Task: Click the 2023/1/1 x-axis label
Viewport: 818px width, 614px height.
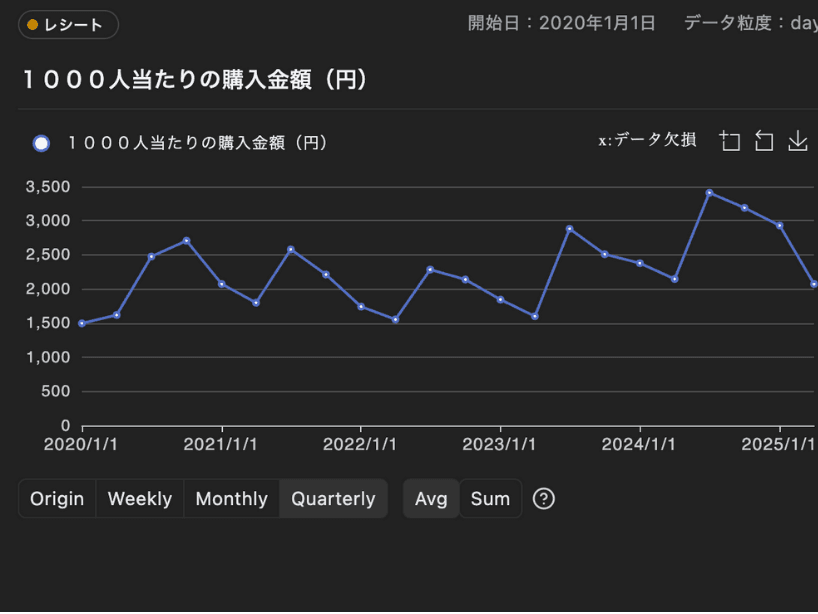Action: (x=501, y=443)
